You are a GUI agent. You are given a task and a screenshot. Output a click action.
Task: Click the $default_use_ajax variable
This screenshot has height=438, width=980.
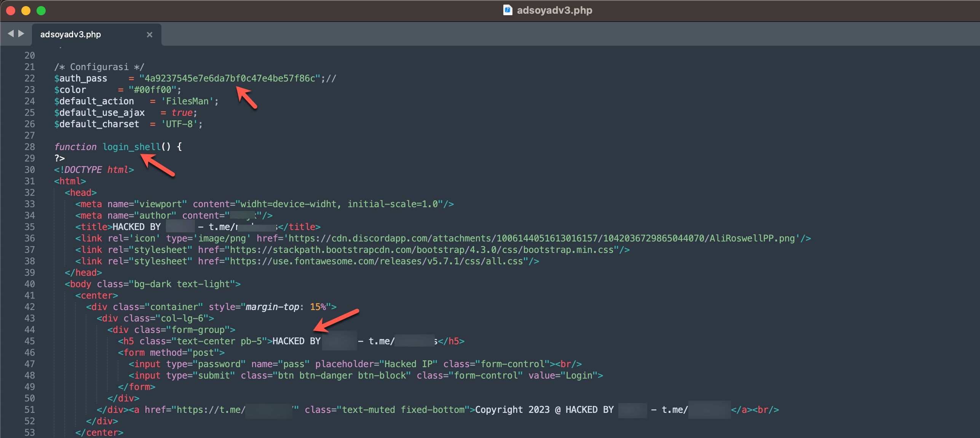(99, 113)
